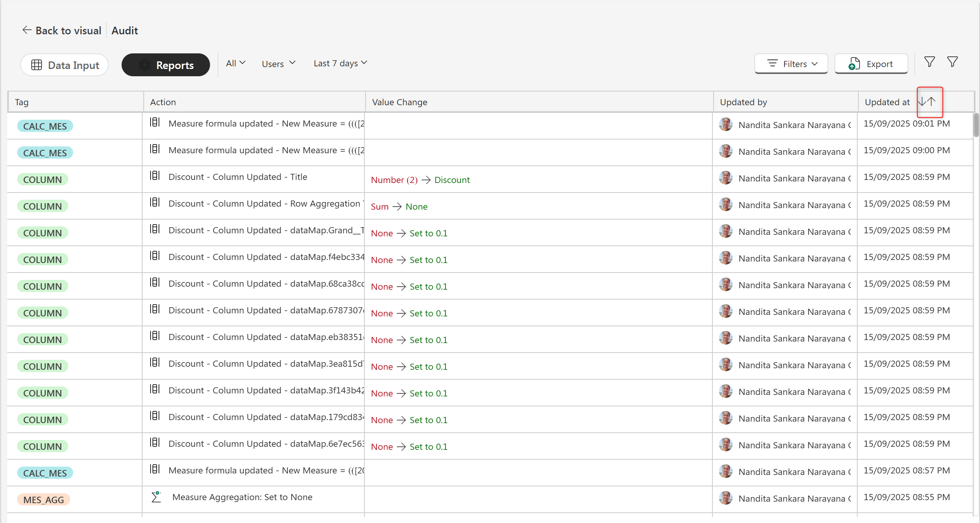Open the All dropdown
This screenshot has height=523, width=980.
pyautogui.click(x=236, y=63)
